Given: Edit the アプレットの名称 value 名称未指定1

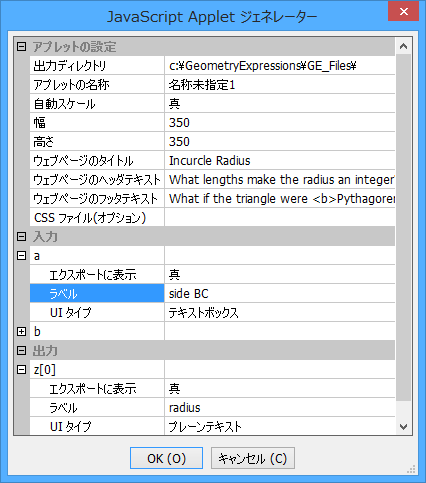Looking at the screenshot, I should coord(280,85).
